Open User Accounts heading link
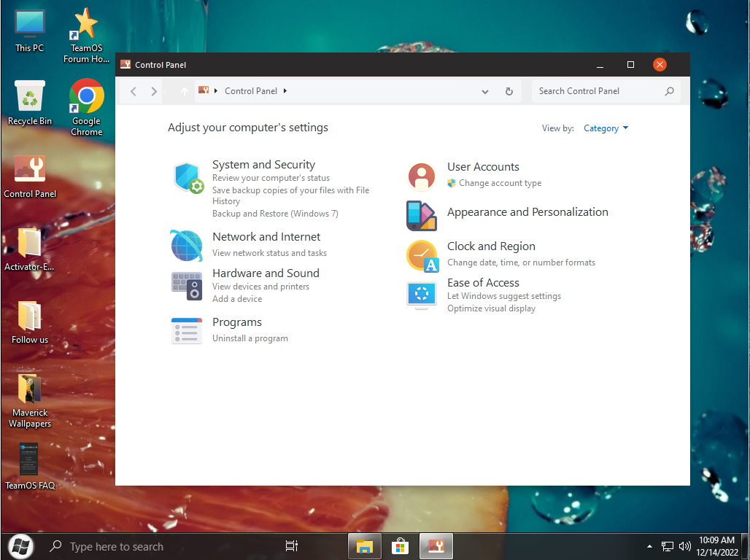 (x=483, y=167)
